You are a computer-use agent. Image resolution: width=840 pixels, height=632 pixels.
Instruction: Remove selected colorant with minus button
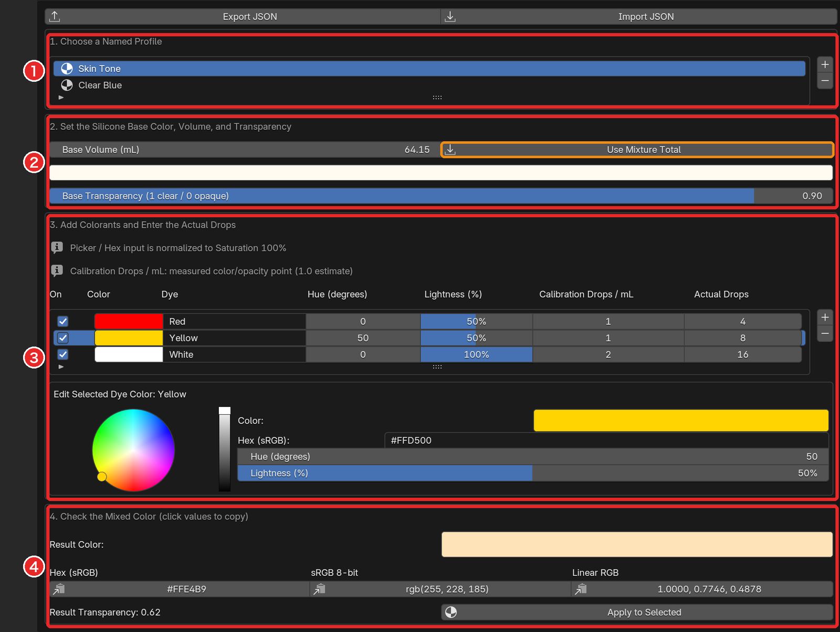tap(825, 333)
